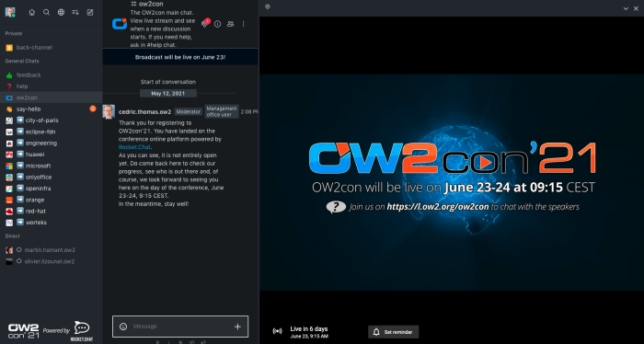
Task: Click the Management office user tag
Action: tap(222, 111)
